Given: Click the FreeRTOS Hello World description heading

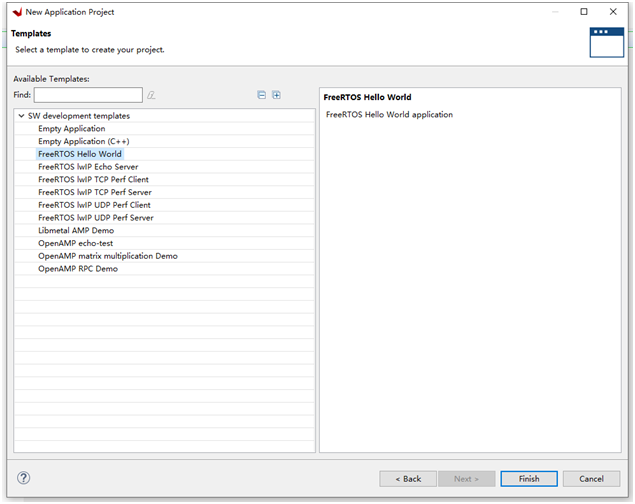Looking at the screenshot, I should (x=367, y=97).
